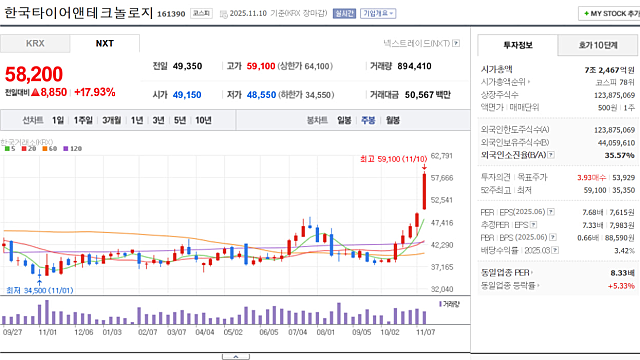Open the 투자정보 tab
The height and width of the screenshot is (360, 640).
tap(518, 45)
